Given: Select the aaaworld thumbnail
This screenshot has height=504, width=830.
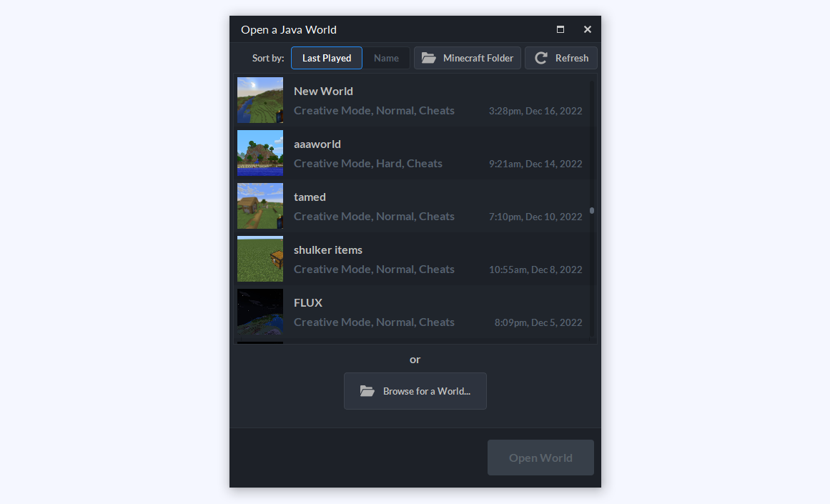Looking at the screenshot, I should pos(260,153).
